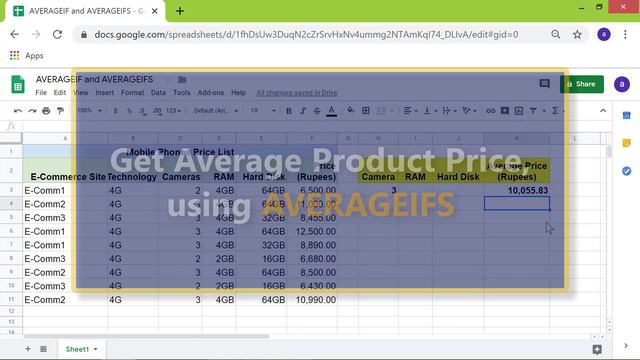This screenshot has height=360, width=640.
Task: Open the File menu
Action: click(41, 93)
